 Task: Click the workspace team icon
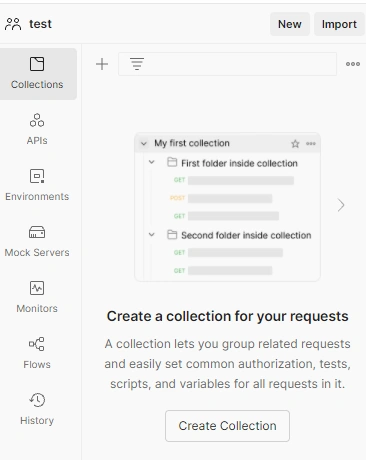click(x=13, y=24)
